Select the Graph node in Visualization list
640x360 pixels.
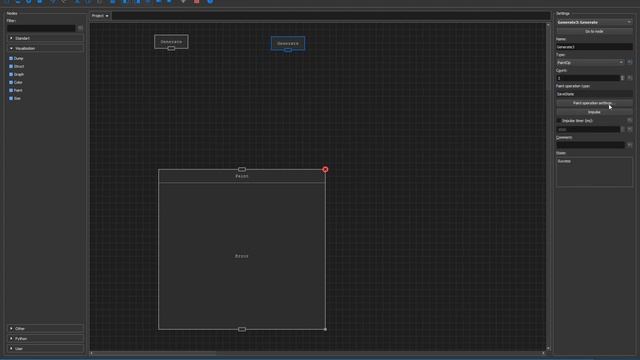click(16, 74)
